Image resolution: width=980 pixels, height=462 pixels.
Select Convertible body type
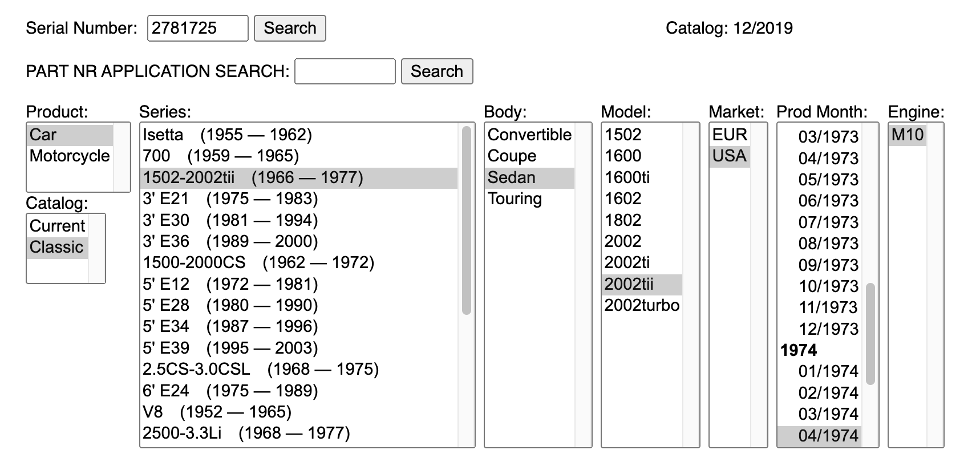[x=529, y=135]
